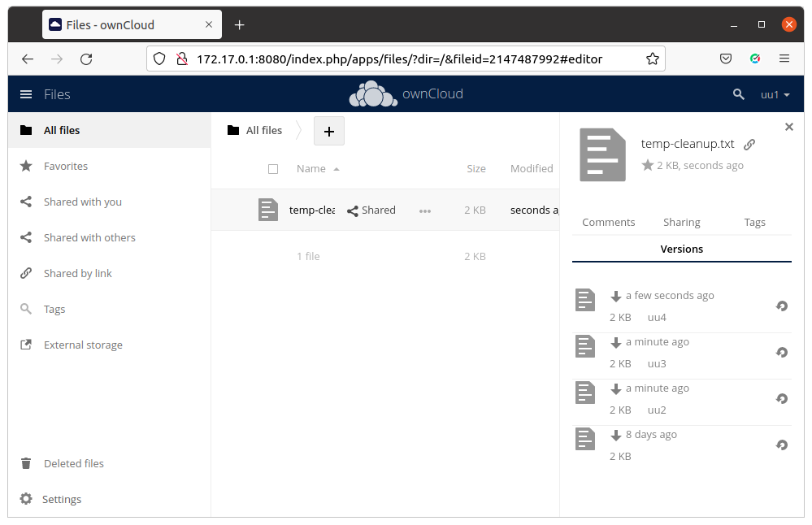Click the plus new file button
The width and height of the screenshot is (812, 525).
pyautogui.click(x=329, y=132)
